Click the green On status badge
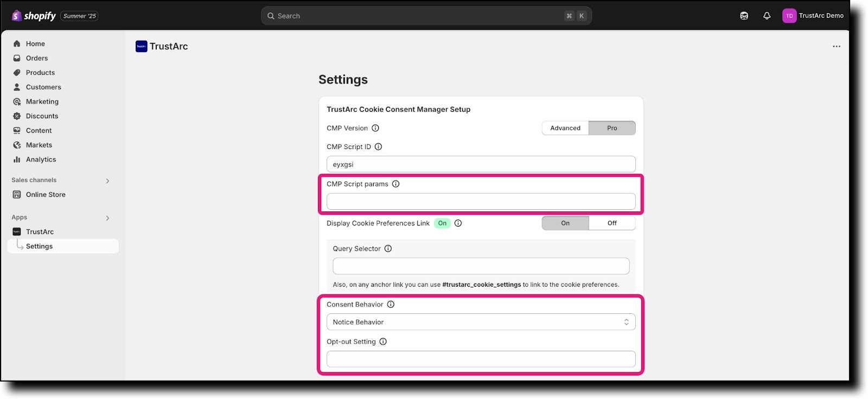The image size is (868, 399). click(442, 223)
